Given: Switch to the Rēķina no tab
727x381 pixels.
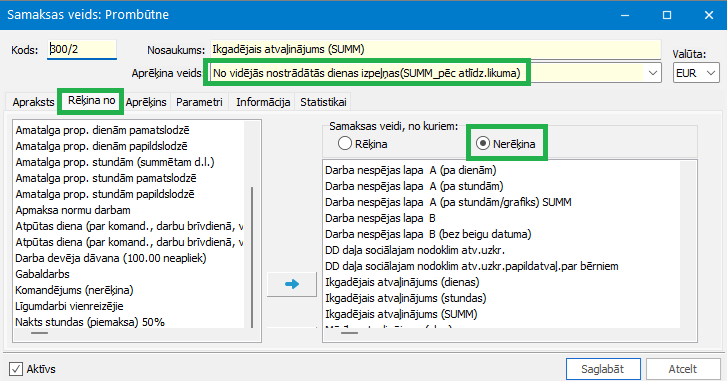Looking at the screenshot, I should point(91,101).
